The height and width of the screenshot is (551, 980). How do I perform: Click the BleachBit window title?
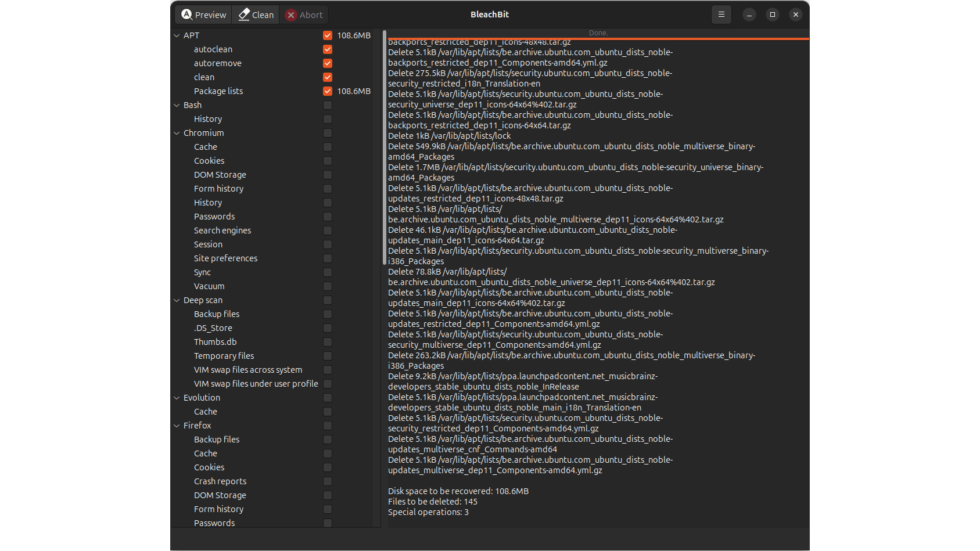tap(490, 15)
